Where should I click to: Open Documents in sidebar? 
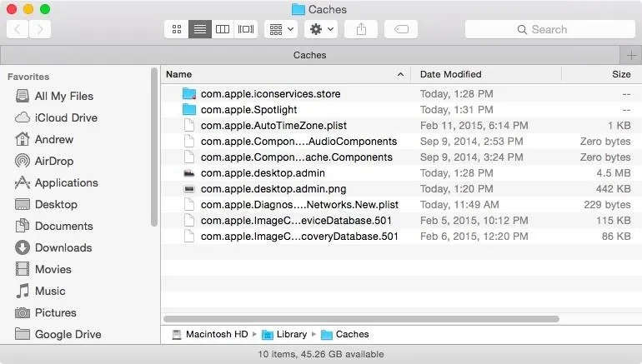tap(54, 227)
